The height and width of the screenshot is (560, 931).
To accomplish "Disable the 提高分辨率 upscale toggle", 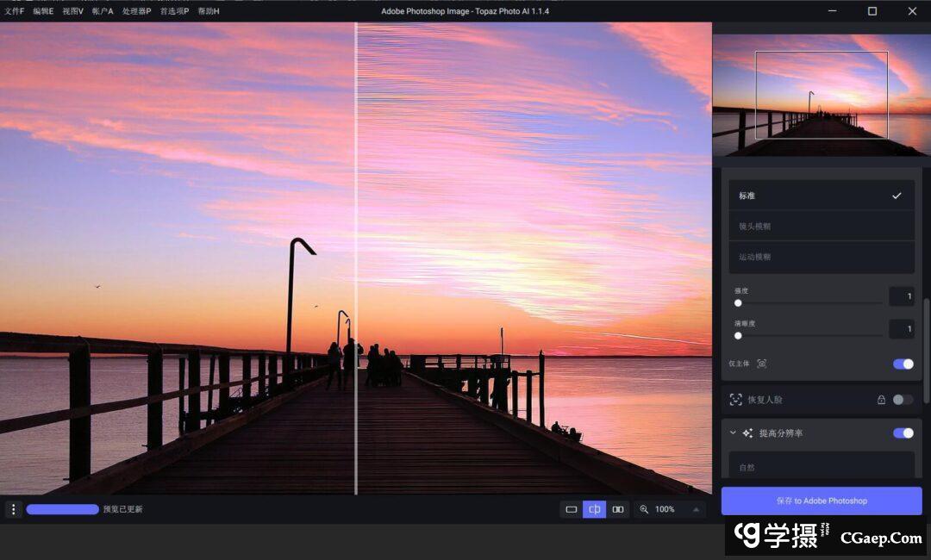I will click(903, 432).
